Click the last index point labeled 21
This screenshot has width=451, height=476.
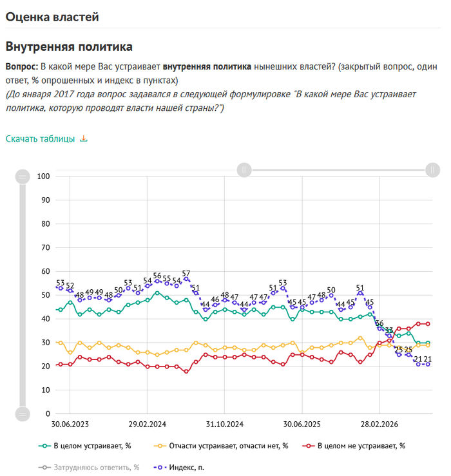pyautogui.click(x=428, y=365)
